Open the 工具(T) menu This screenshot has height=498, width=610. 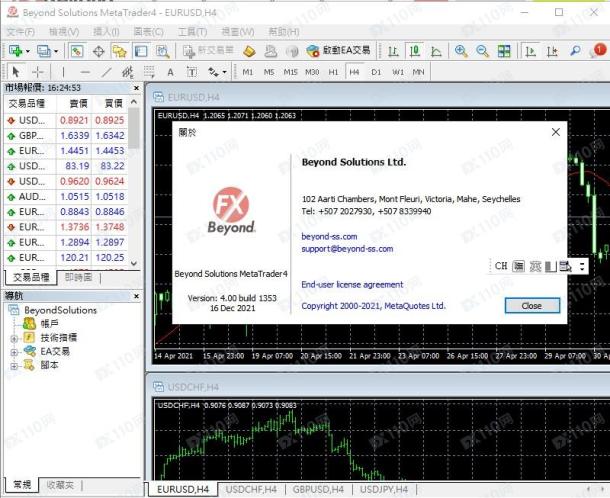(x=192, y=32)
